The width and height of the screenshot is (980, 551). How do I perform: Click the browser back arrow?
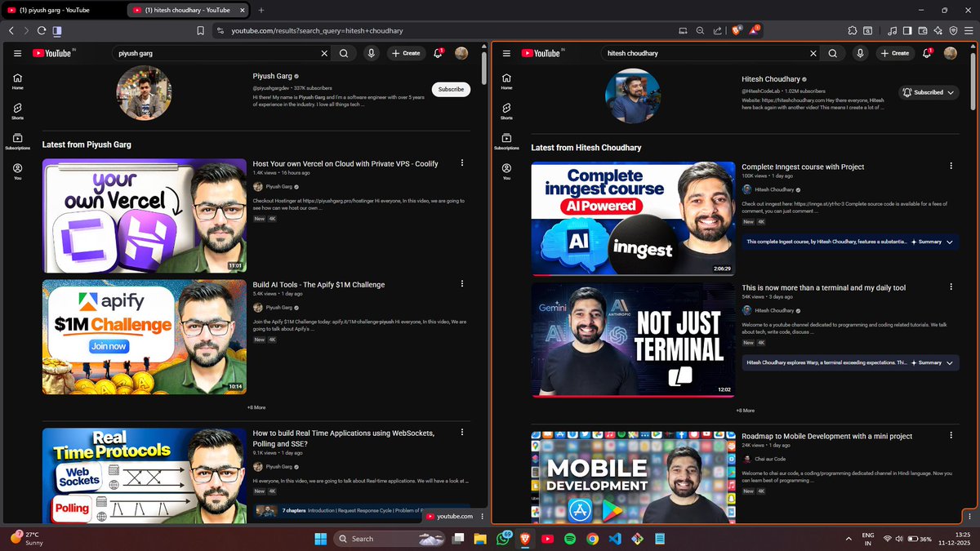(x=11, y=30)
